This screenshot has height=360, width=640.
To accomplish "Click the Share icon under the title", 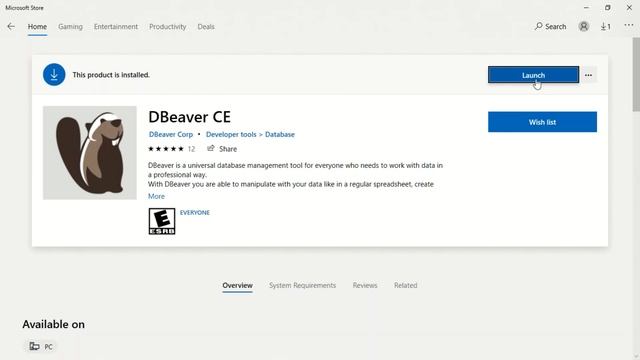I will point(211,149).
